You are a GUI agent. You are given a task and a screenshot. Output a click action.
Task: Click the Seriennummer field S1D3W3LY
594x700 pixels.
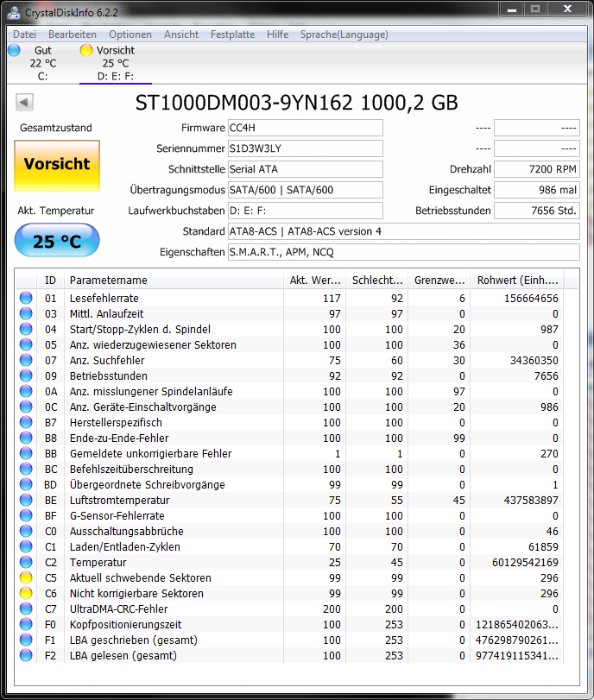pyautogui.click(x=306, y=148)
